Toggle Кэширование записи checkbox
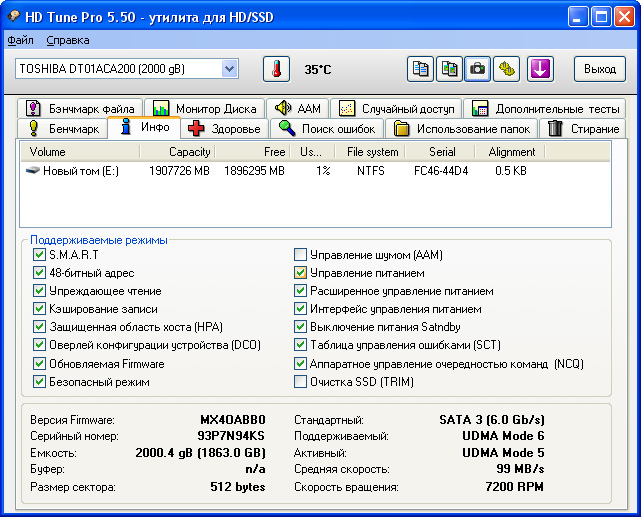This screenshot has height=517, width=641. [x=39, y=309]
